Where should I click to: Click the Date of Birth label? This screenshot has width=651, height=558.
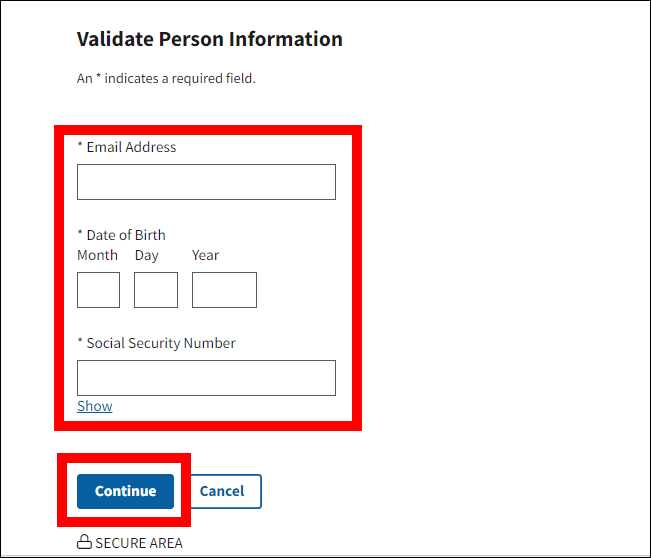pos(126,235)
